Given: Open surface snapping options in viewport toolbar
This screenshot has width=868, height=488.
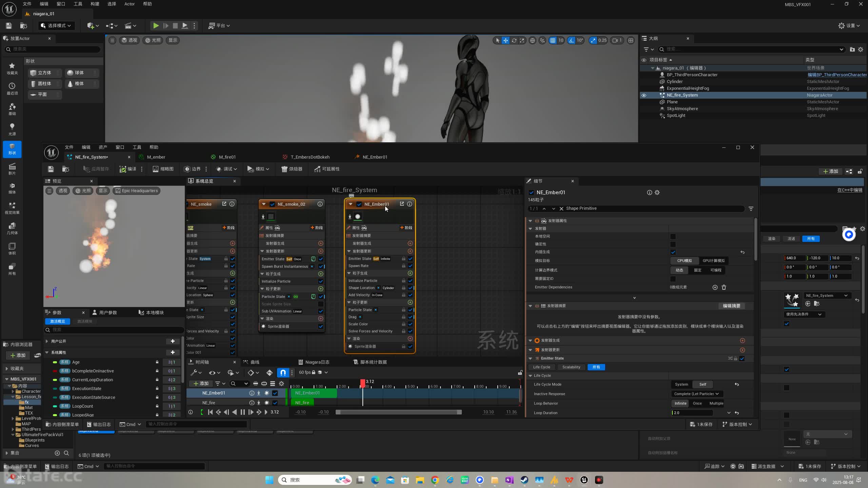Looking at the screenshot, I should click(542, 40).
